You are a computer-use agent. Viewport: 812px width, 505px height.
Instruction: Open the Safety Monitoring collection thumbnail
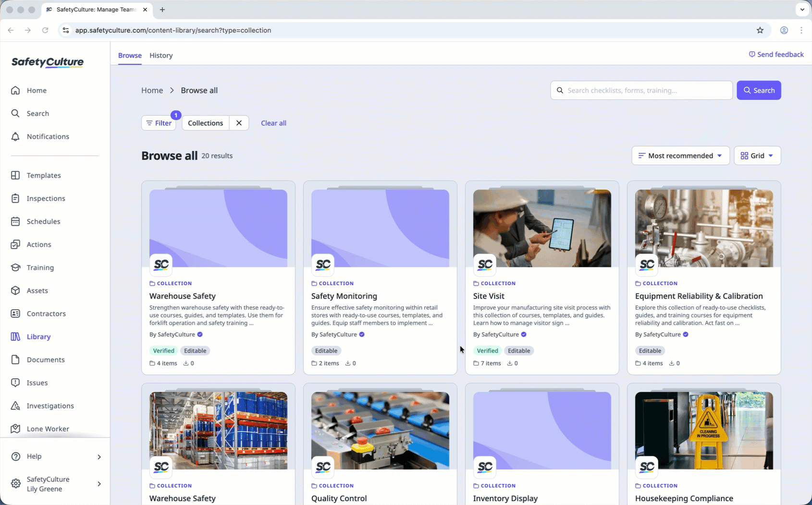click(380, 228)
